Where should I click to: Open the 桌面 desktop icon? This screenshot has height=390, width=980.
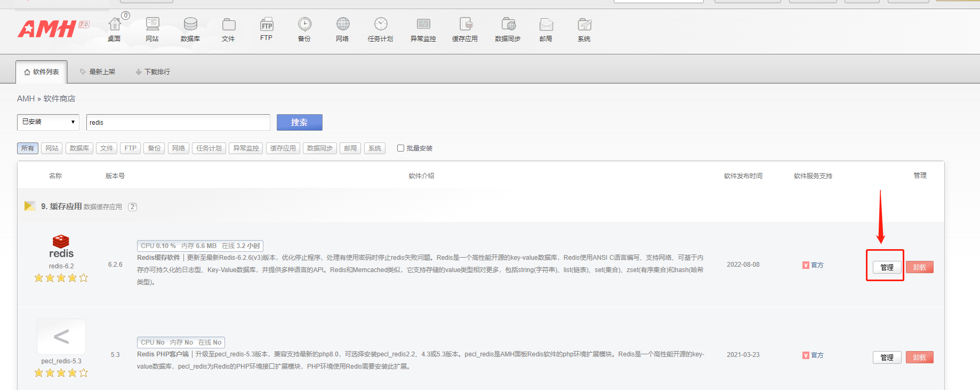115,25
